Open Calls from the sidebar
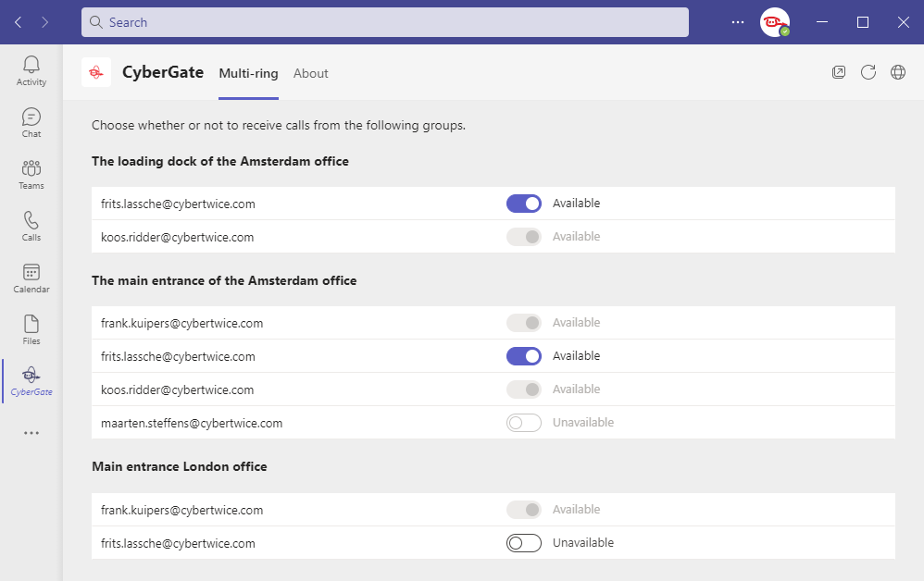 click(x=31, y=227)
